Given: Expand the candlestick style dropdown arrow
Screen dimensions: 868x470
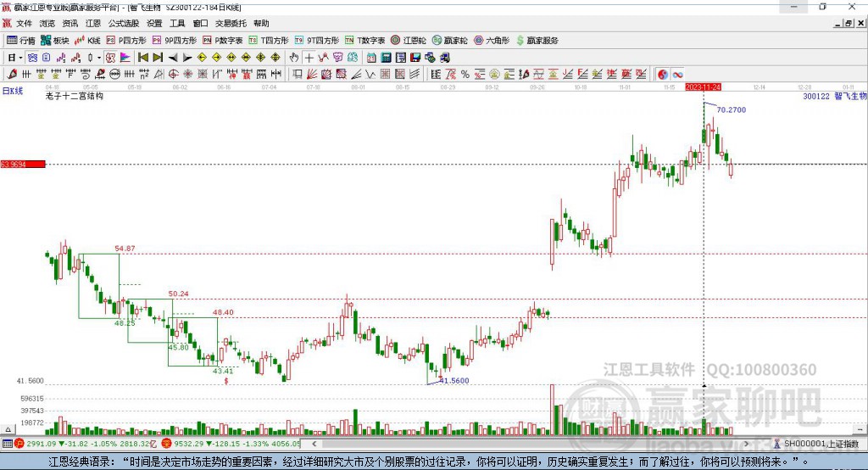Looking at the screenshot, I should tap(99, 58).
